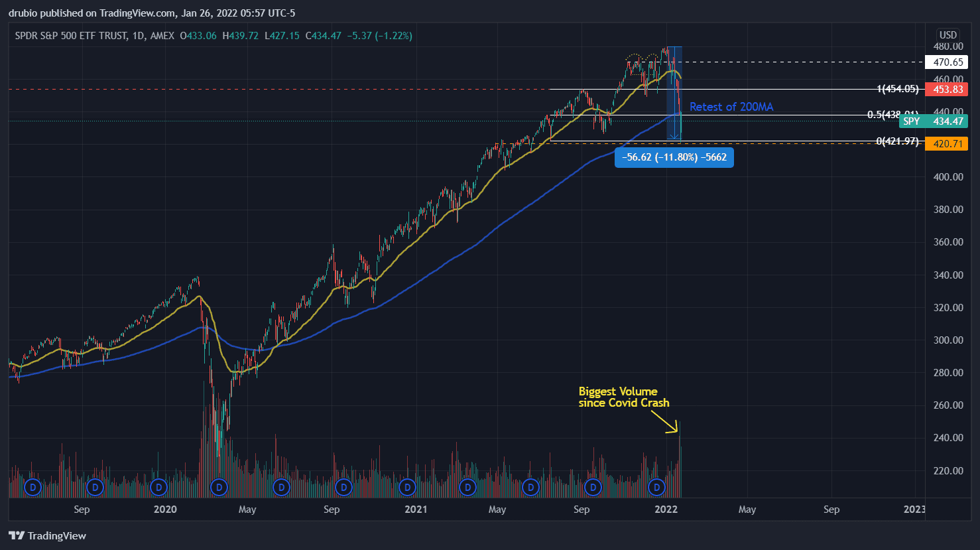Click the leftmost dividend D marker
This screenshot has height=550, width=980.
pos(32,488)
